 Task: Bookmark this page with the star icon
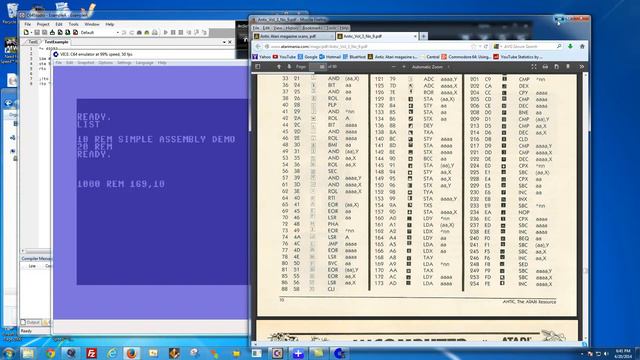(473, 47)
